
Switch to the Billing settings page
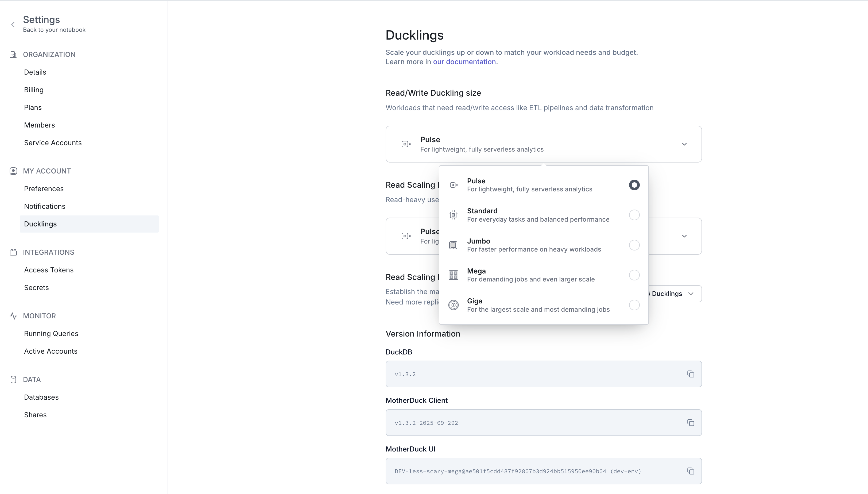34,90
